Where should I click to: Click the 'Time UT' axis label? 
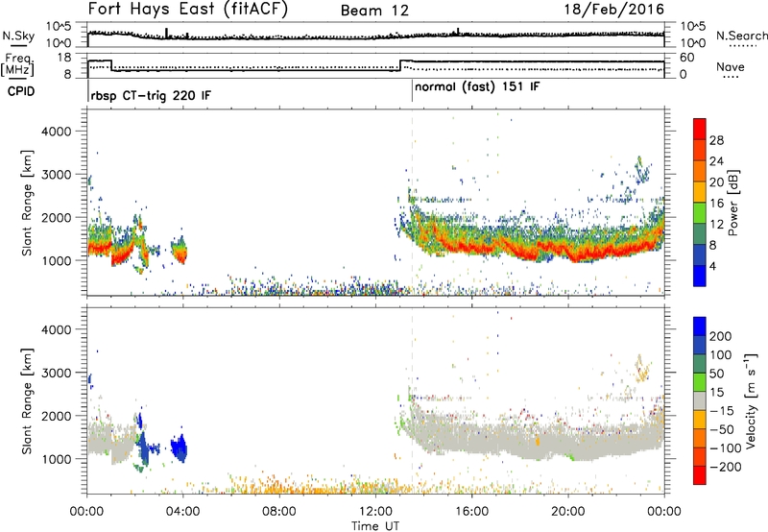click(x=375, y=525)
